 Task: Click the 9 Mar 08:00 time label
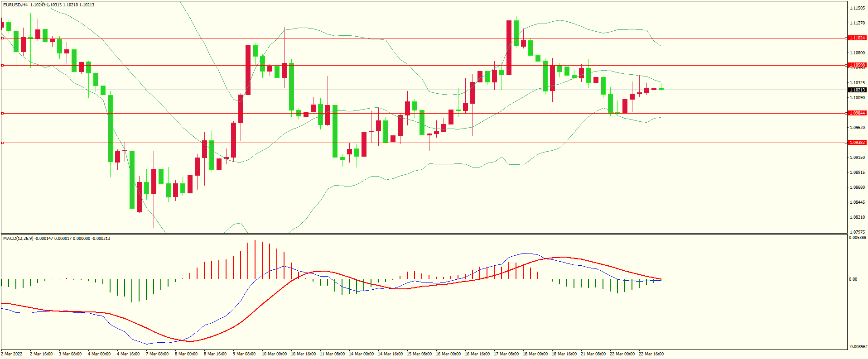(x=244, y=354)
